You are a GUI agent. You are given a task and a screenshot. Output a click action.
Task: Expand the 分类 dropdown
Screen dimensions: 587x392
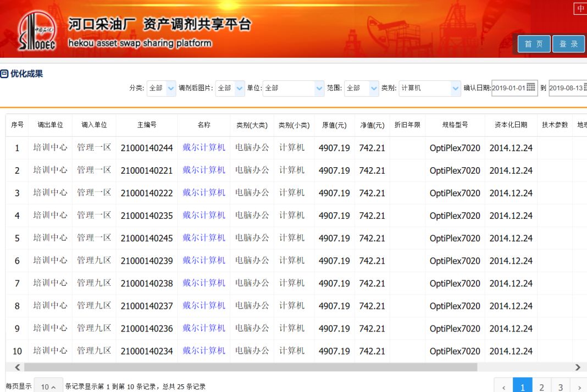tap(170, 88)
